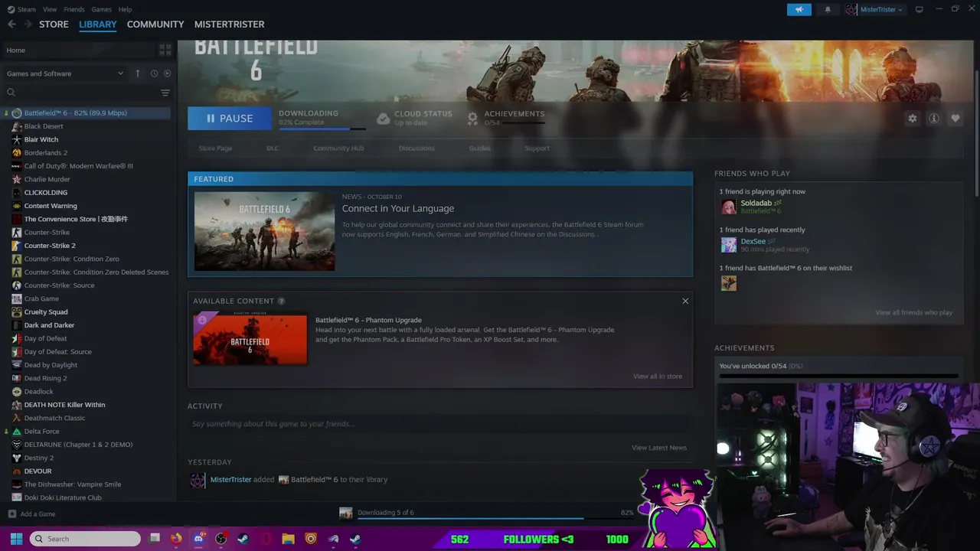Pause the Battlefield 6 download
Viewport: 980px width, 551px height.
click(229, 119)
